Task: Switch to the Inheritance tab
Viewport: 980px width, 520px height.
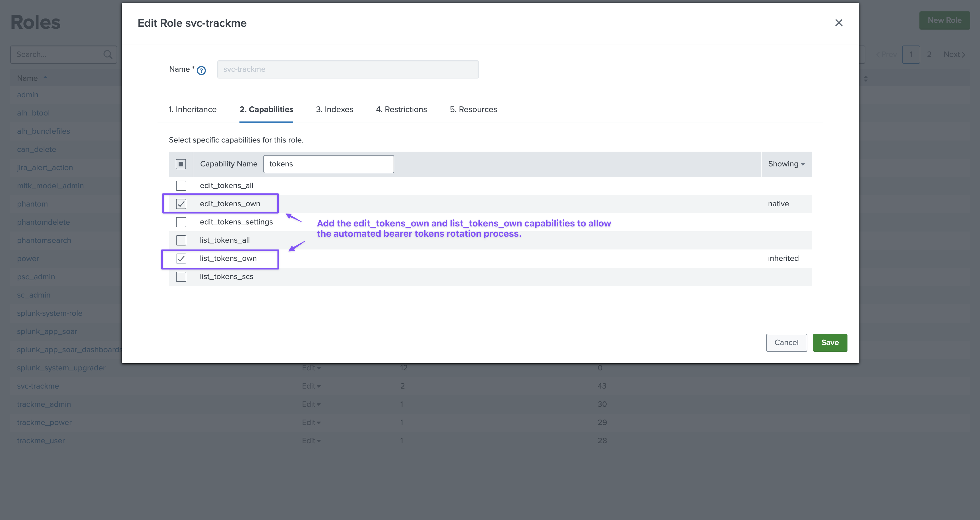Action: pyautogui.click(x=193, y=110)
